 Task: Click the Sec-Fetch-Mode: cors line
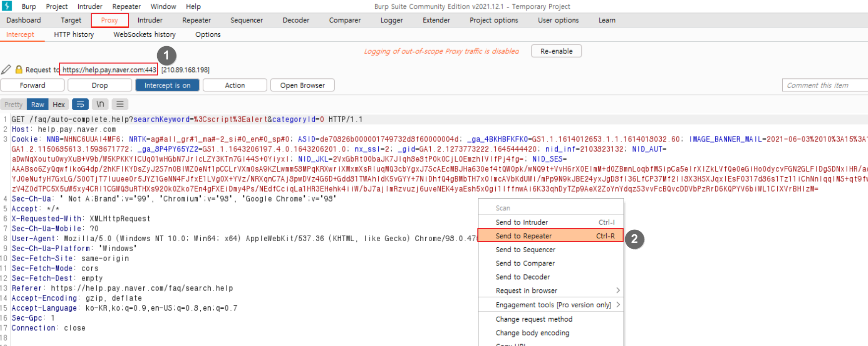pos(55,269)
